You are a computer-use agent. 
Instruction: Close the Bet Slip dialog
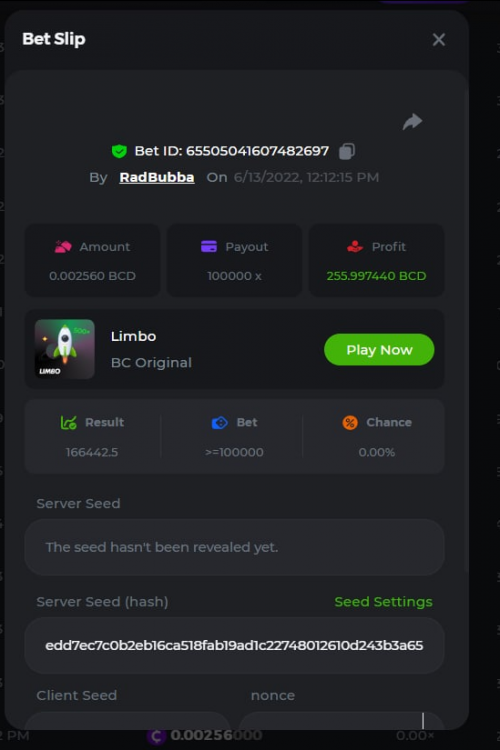click(439, 40)
